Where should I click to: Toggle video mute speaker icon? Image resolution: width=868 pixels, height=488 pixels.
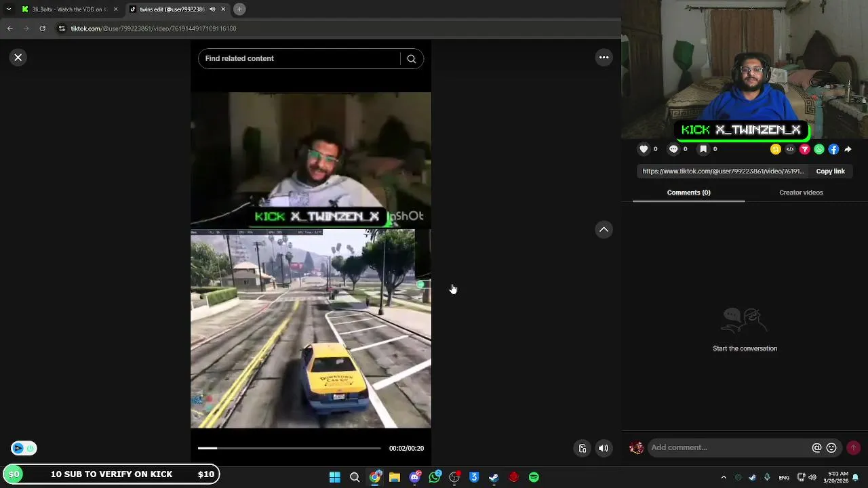click(604, 449)
